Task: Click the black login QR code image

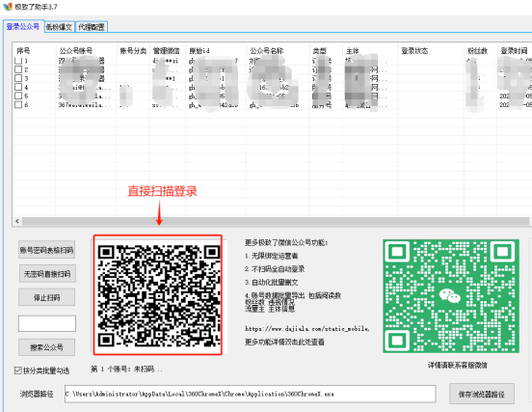Action: click(x=158, y=295)
